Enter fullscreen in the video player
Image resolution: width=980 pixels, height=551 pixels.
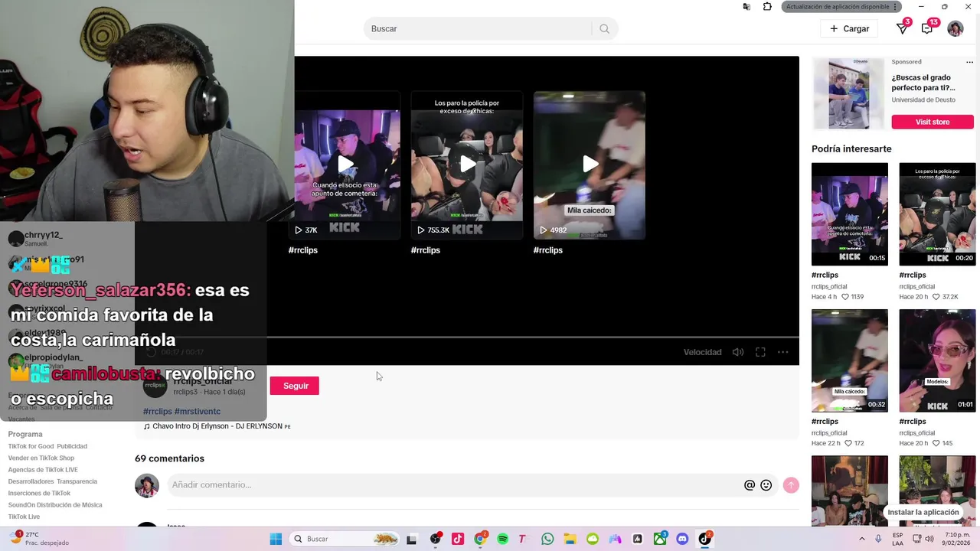[x=760, y=352]
